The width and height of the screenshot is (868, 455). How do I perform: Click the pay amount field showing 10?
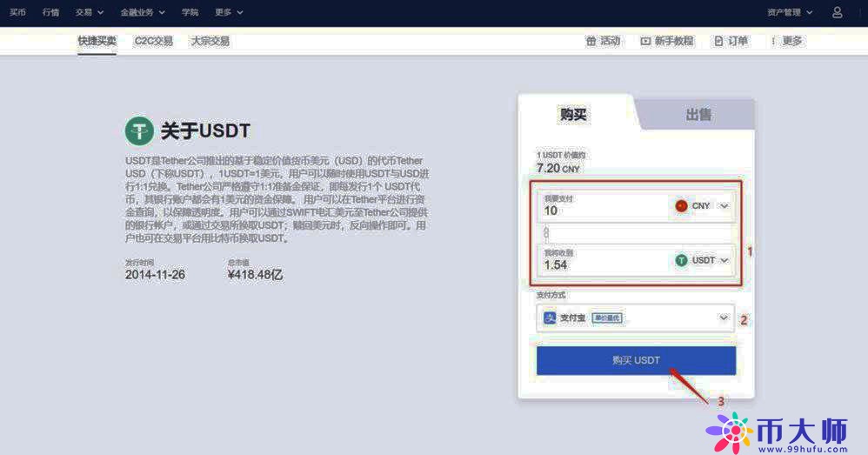point(636,206)
